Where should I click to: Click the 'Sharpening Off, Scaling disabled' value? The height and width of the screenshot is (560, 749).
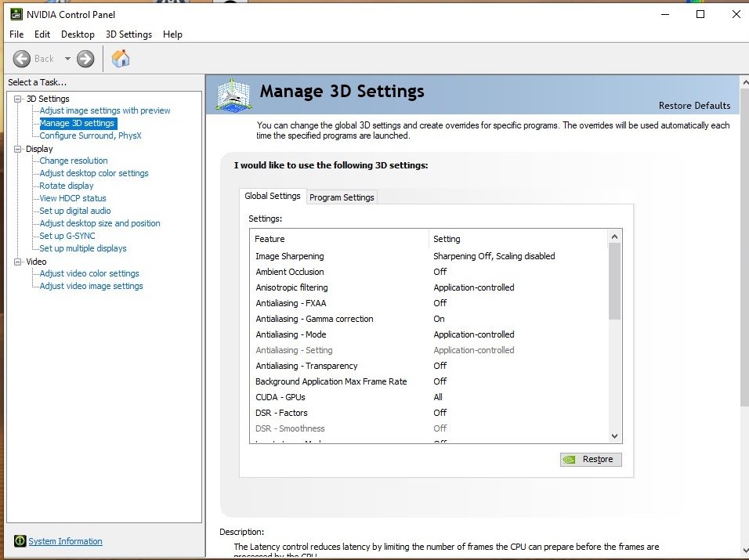click(x=494, y=256)
